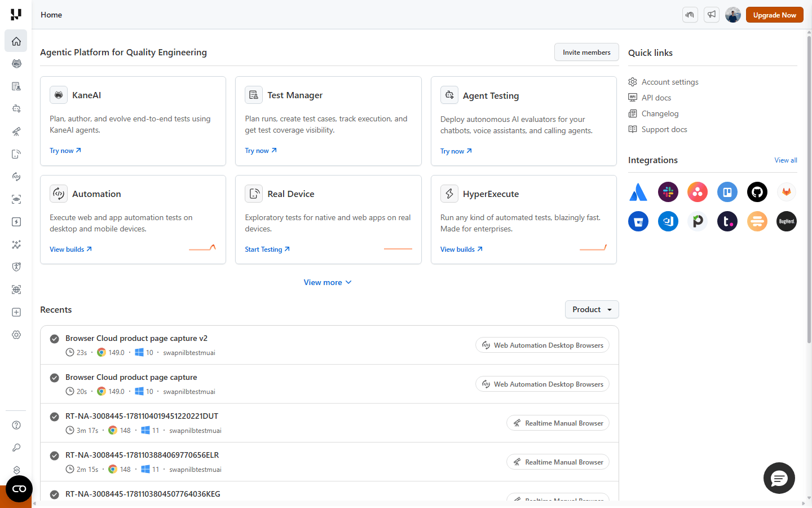Click Realtime Manual Browser tag on the ELR row
This screenshot has height=508, width=812.
pyautogui.click(x=558, y=462)
